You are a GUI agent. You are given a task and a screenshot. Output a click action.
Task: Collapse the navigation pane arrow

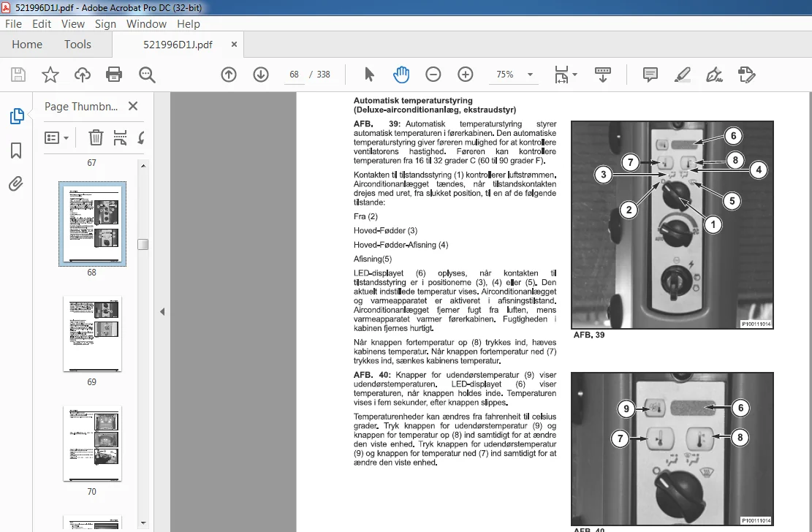tap(162, 311)
